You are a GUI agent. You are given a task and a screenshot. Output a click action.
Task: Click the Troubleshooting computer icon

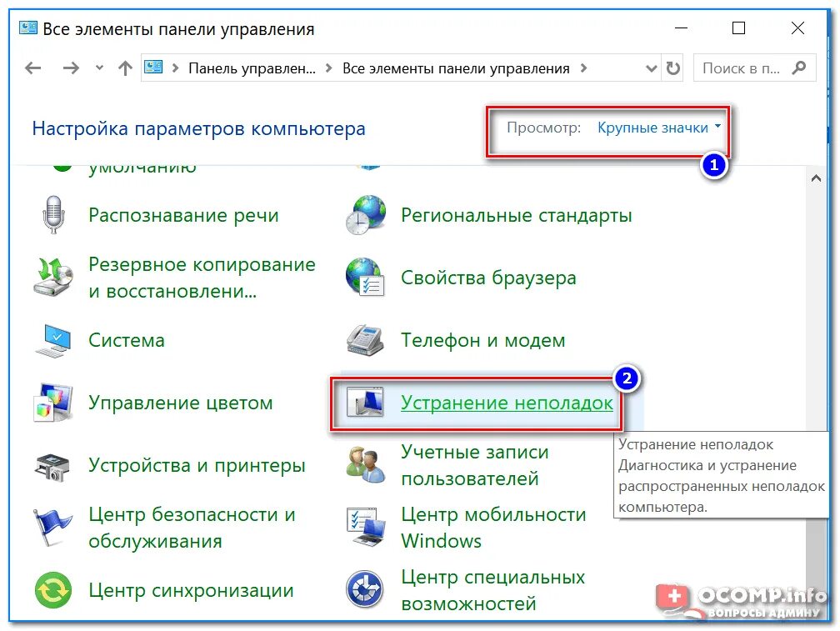click(365, 403)
